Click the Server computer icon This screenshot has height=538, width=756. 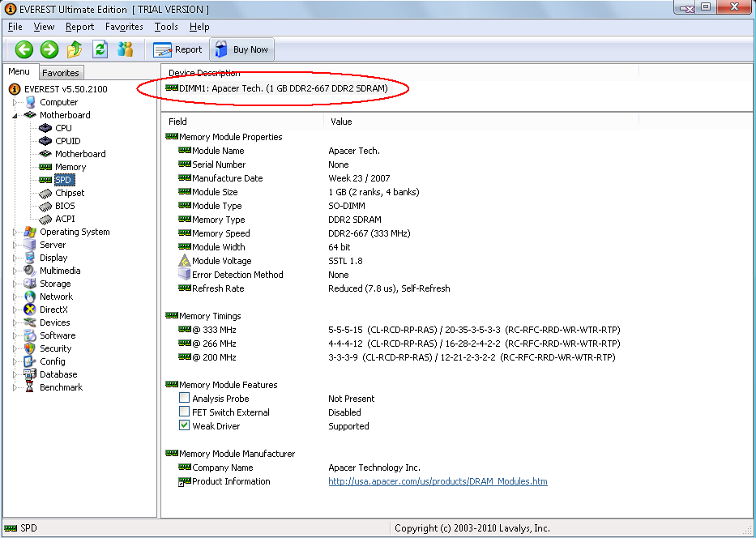[x=30, y=245]
